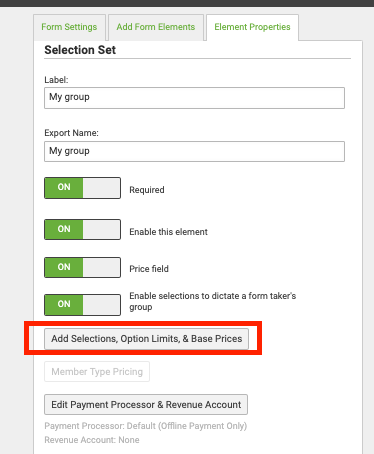Focus the Export Name input box
The height and width of the screenshot is (454, 374).
click(x=194, y=151)
